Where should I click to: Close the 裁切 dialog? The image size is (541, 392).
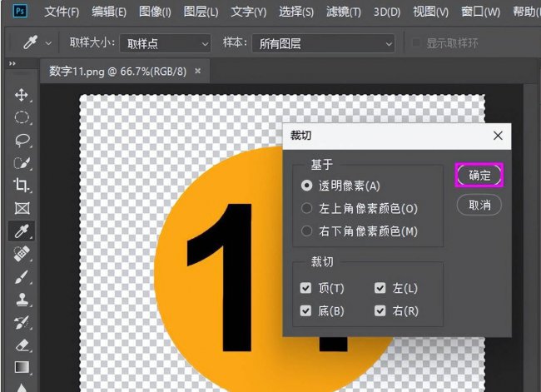[498, 136]
